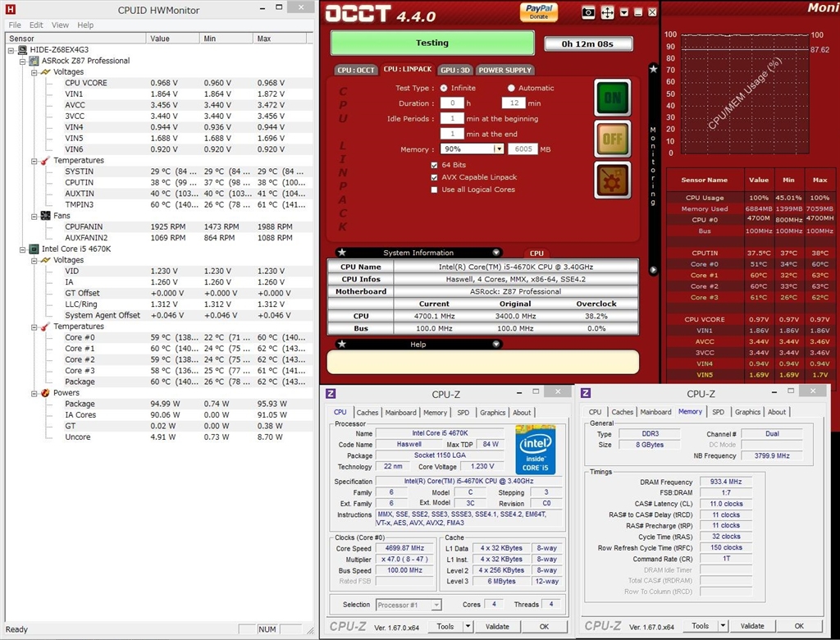This screenshot has width=840, height=640.
Task: Click the OCCT move window arrows icon
Action: [x=607, y=12]
